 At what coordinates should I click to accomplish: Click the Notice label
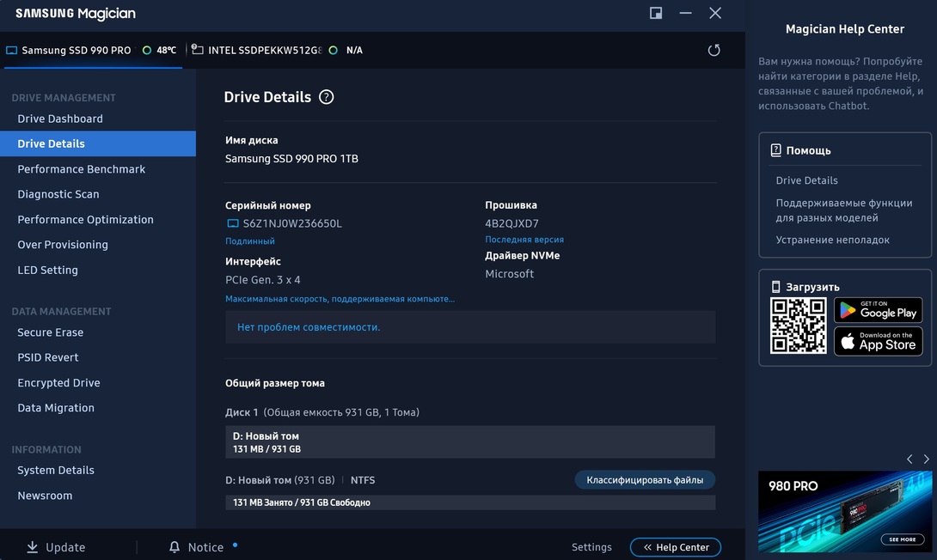pyautogui.click(x=205, y=547)
